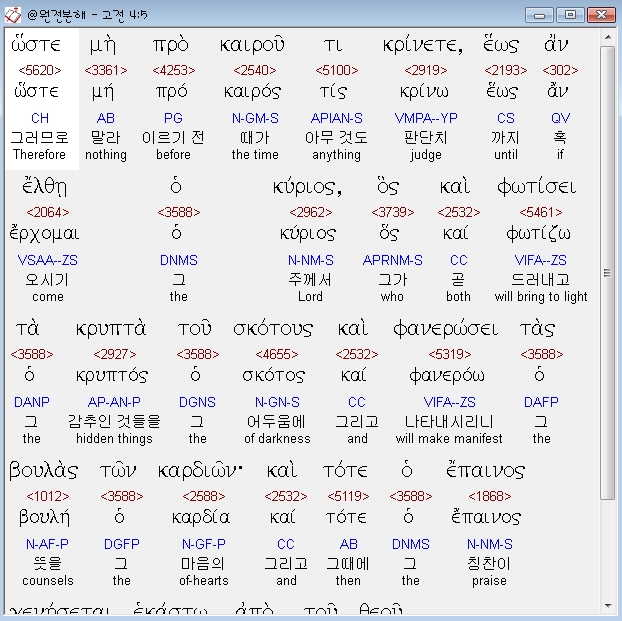622x621 pixels.
Task: Click the morphology code N-GM-S
Action: (255, 118)
